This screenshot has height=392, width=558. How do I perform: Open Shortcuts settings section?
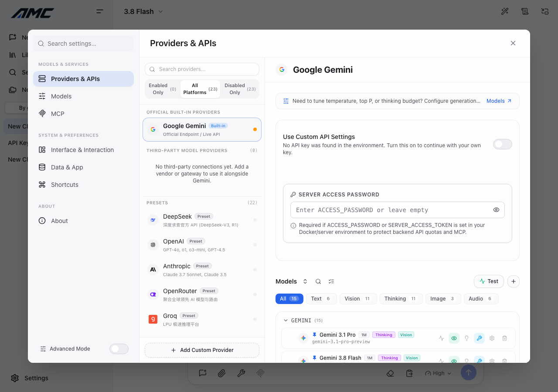coord(83,185)
